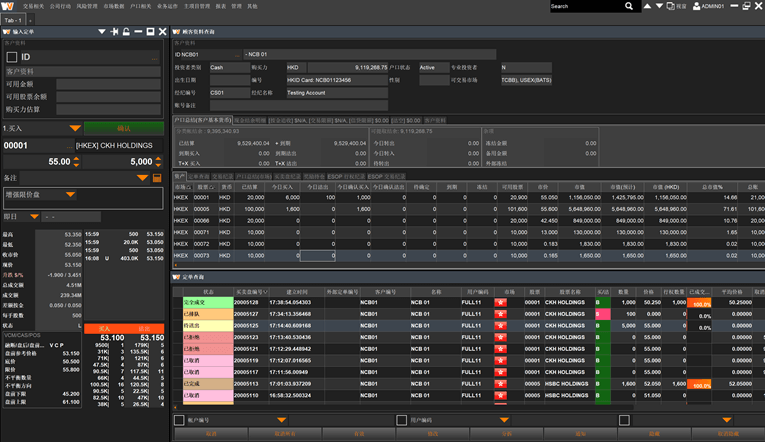Click the calculator icon beside 备注
This screenshot has height=442, width=765.
click(157, 178)
